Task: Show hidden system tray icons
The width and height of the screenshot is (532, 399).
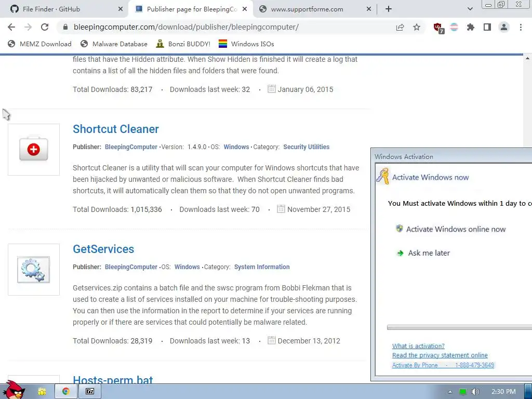Action: (450, 392)
